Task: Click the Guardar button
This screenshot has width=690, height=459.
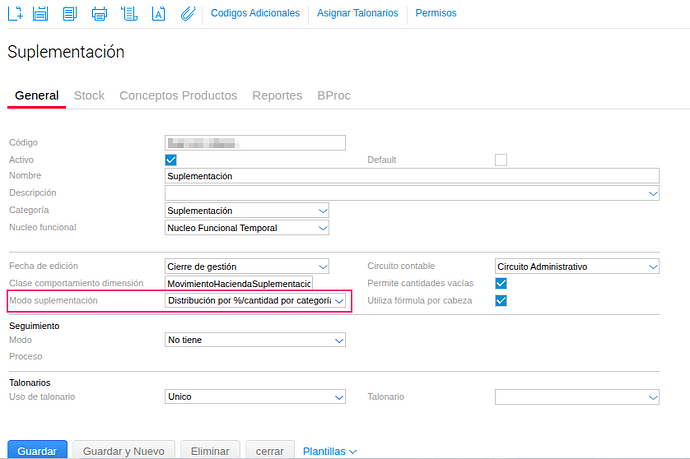Action: tap(37, 450)
